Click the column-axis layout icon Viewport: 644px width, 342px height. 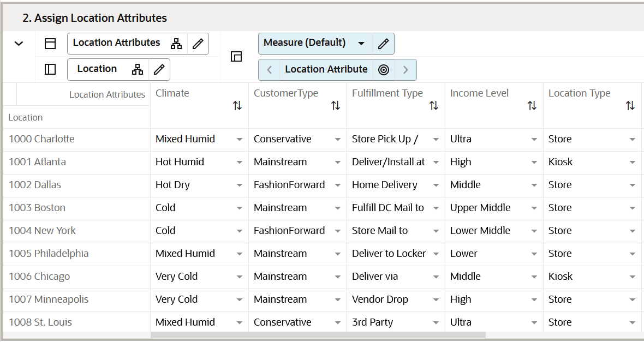point(50,69)
